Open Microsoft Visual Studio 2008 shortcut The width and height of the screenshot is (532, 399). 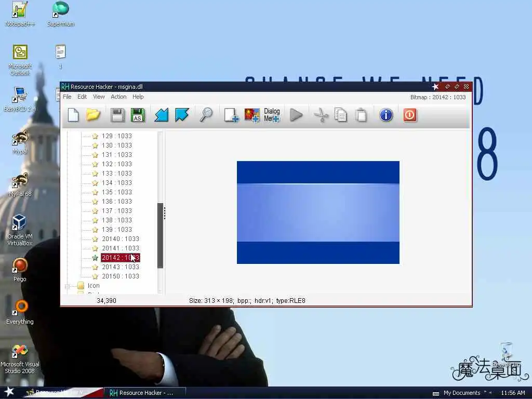click(x=20, y=359)
